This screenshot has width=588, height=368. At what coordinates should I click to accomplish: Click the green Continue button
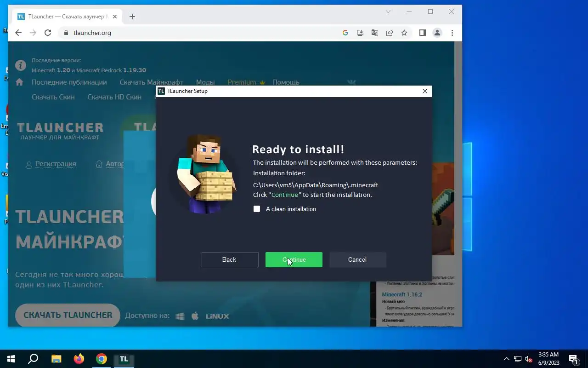(x=294, y=259)
